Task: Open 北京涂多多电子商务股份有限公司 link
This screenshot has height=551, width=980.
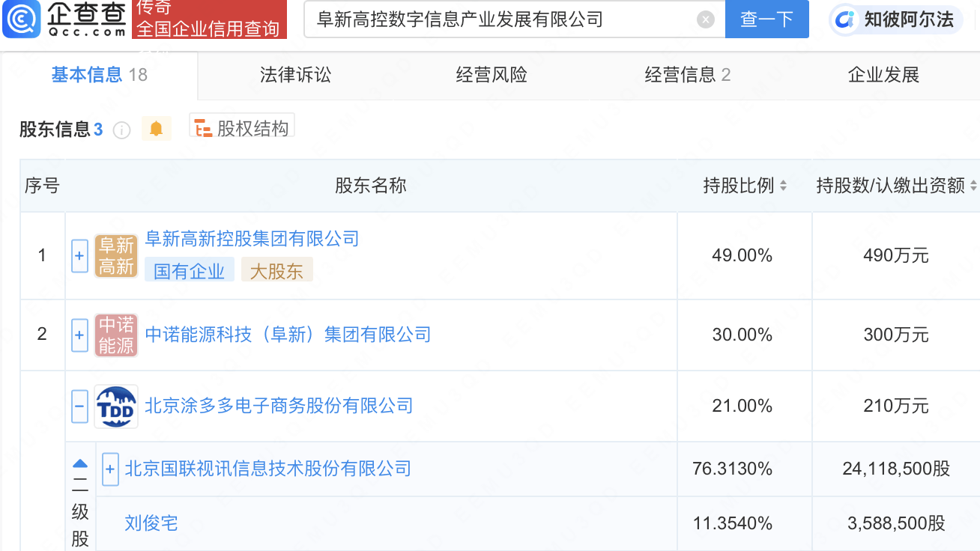Action: click(279, 406)
